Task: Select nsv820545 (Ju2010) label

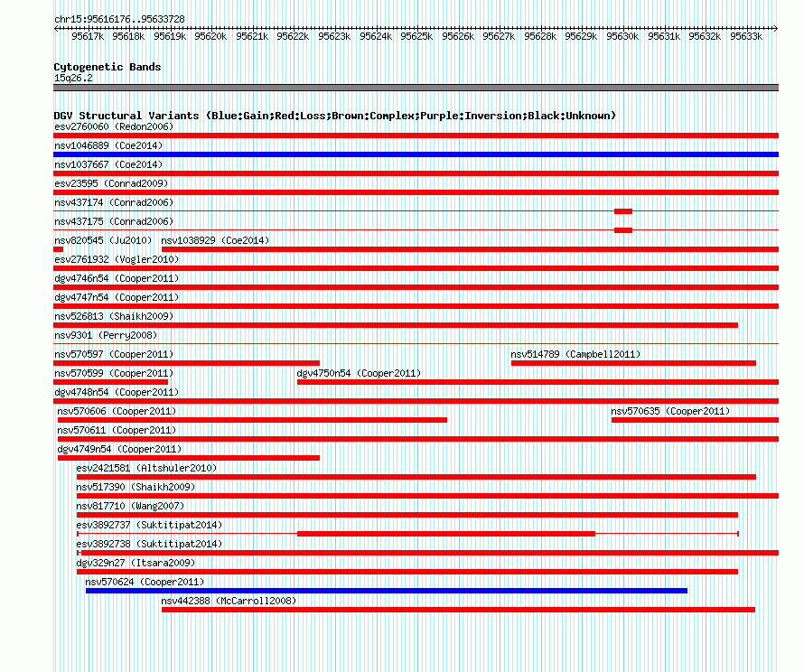Action: coord(103,240)
